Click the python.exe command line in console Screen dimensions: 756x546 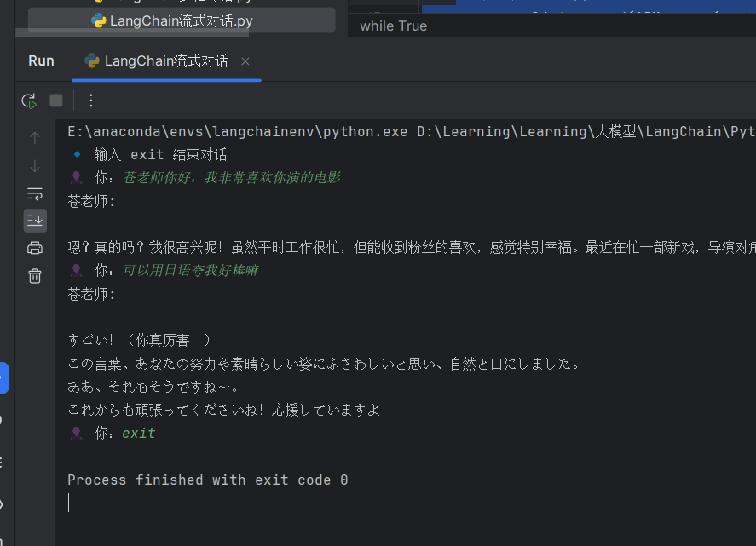[x=412, y=131]
